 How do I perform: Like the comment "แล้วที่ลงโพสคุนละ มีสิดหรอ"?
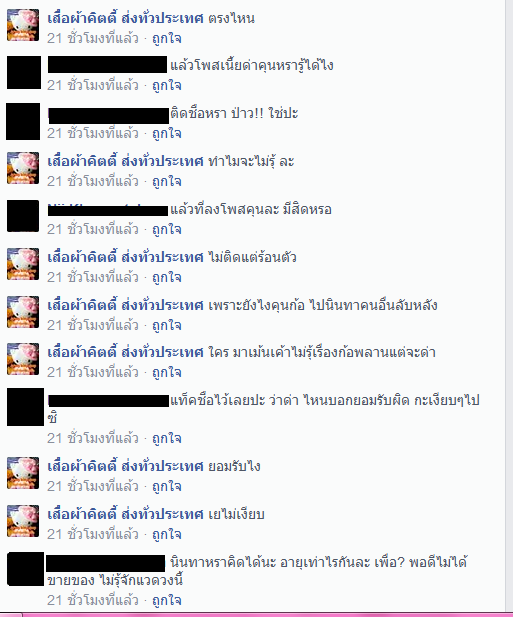click(x=167, y=229)
